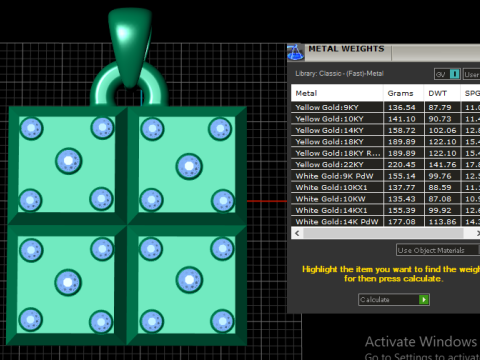Click the SPG column header
This screenshot has height=360, width=480.
471,93
